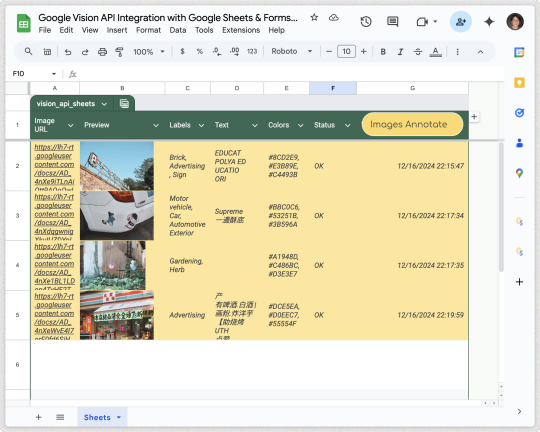Click the Share people button

point(460,22)
